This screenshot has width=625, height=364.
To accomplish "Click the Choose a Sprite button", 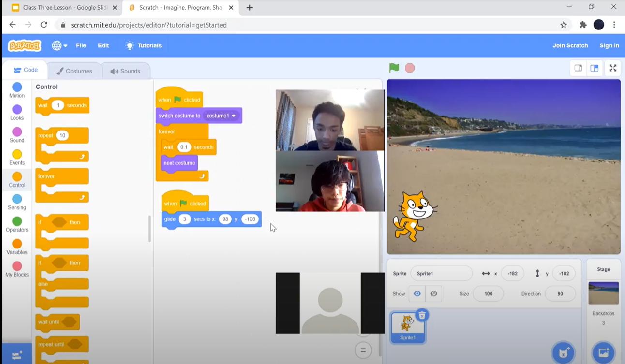I will tap(563, 352).
